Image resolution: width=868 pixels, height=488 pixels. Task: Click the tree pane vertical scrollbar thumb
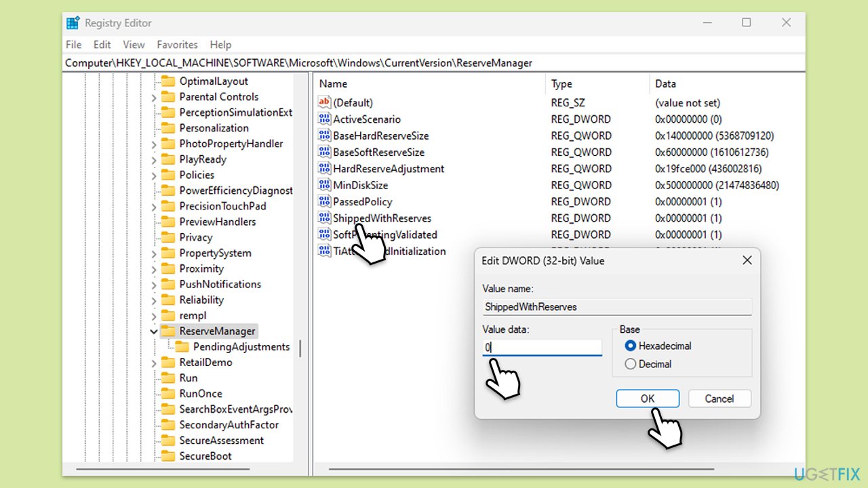tap(300, 348)
